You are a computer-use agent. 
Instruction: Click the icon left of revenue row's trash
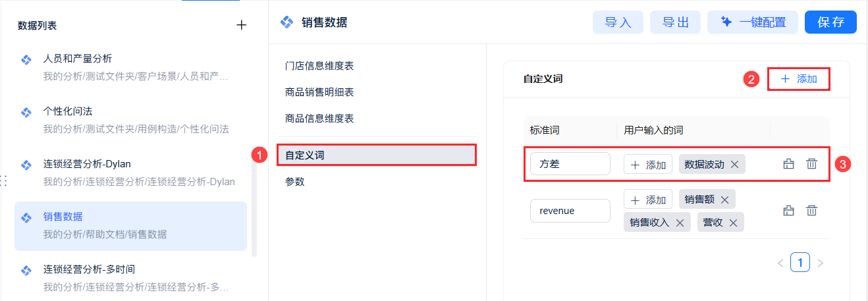click(x=788, y=211)
